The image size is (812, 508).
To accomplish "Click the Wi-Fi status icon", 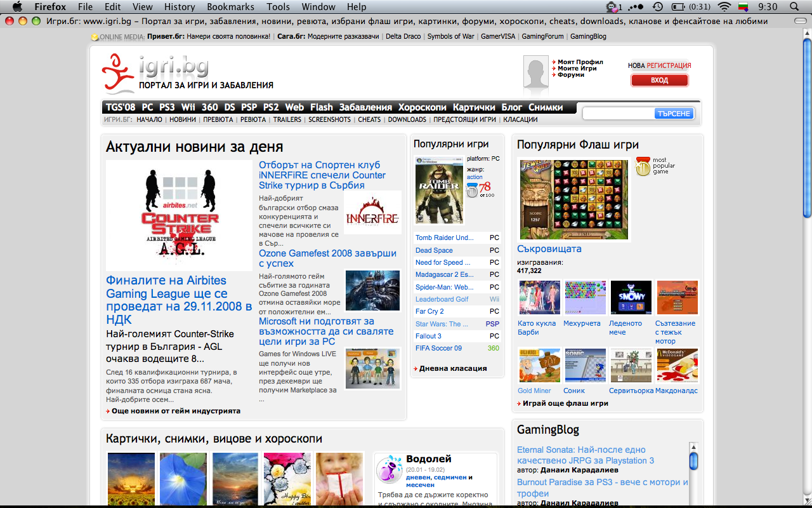I will click(724, 7).
